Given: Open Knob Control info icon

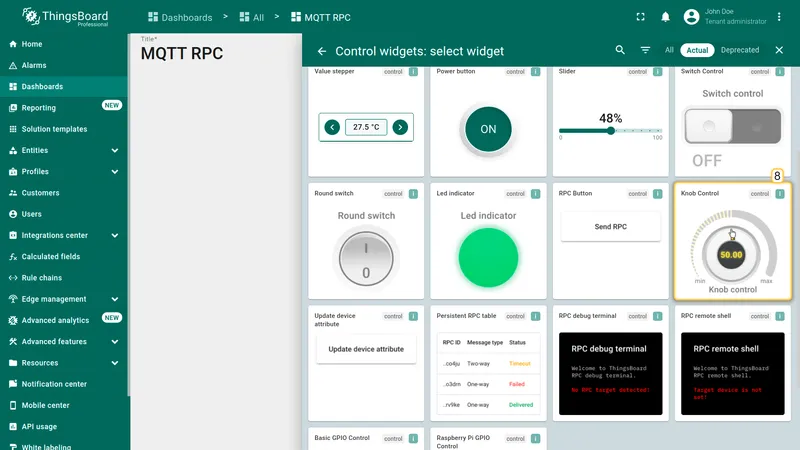Looking at the screenshot, I should [780, 194].
